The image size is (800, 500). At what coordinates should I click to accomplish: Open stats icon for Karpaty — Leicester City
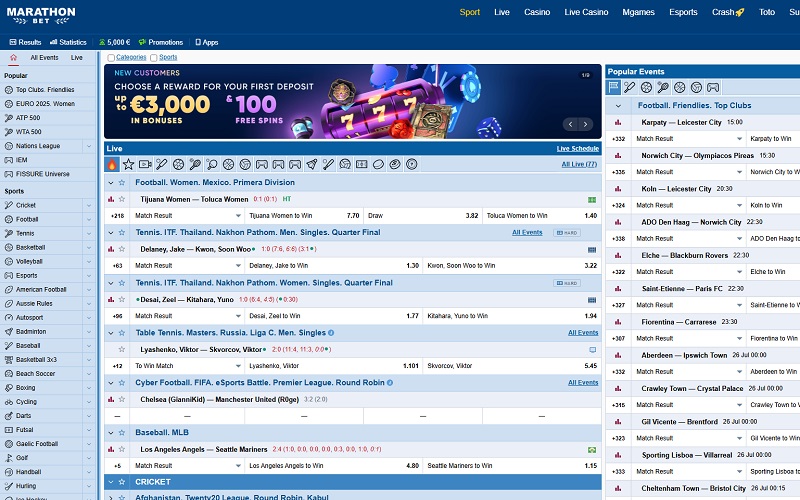[618, 122]
